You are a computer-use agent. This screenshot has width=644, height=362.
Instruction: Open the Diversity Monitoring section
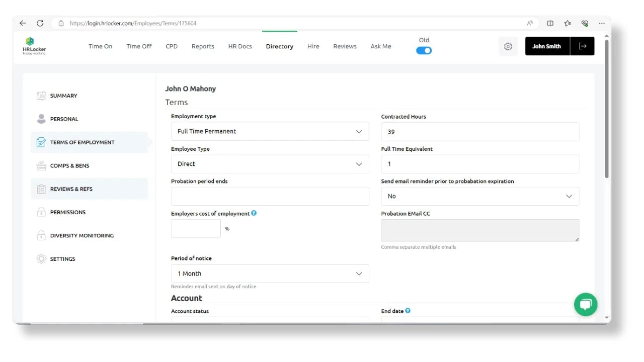(82, 235)
